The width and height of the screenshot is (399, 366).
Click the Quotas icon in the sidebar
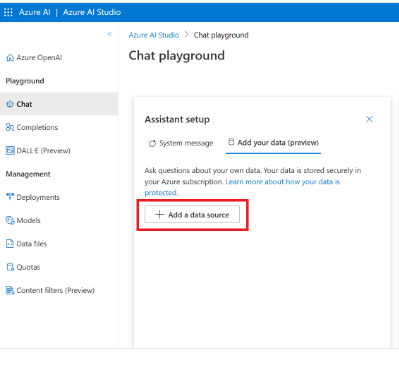[x=10, y=267]
